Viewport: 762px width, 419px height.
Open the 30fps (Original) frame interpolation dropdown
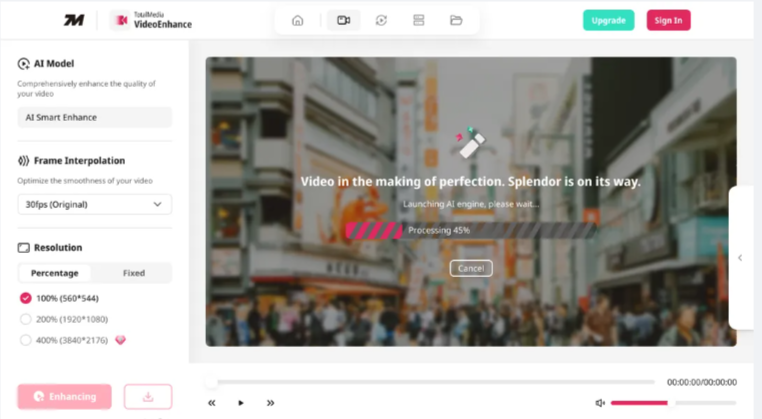94,204
